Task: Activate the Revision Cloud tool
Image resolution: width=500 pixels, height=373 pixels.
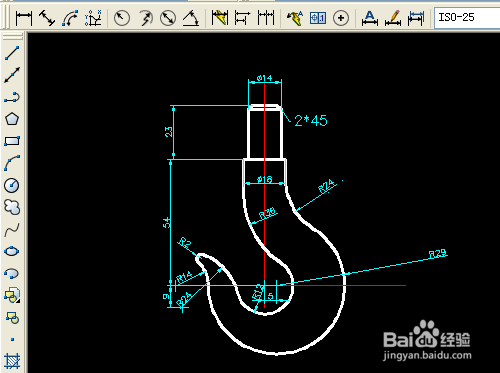Action: (x=12, y=207)
